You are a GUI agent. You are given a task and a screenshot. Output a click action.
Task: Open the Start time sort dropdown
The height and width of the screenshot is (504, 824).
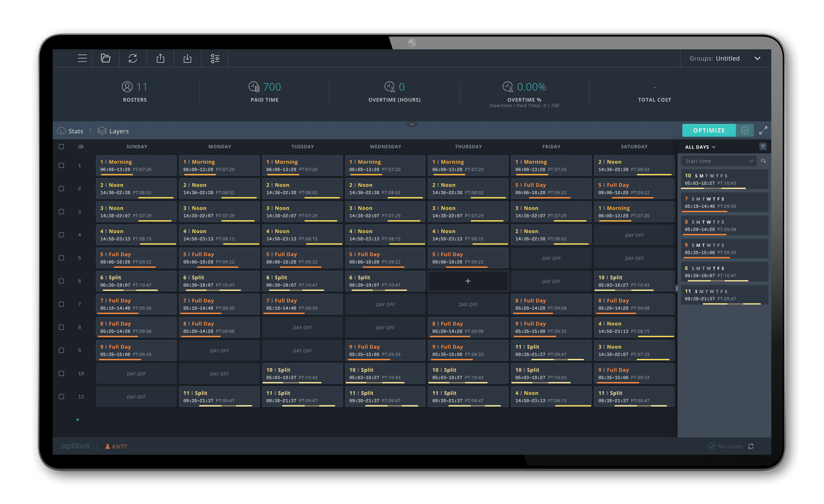click(718, 161)
